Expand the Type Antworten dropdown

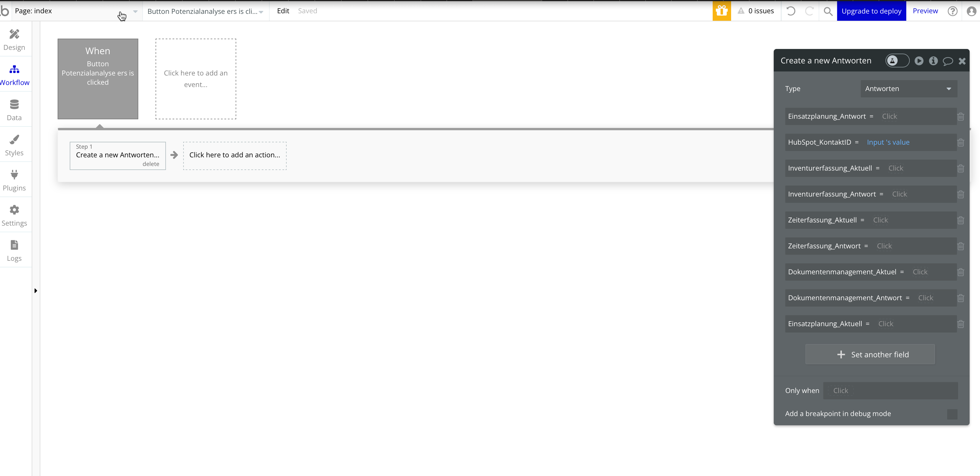(x=909, y=89)
